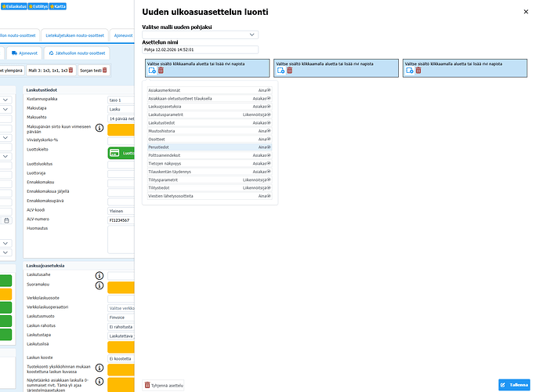
Task: Click info icon next to Suoramaksu
Action: point(100,287)
